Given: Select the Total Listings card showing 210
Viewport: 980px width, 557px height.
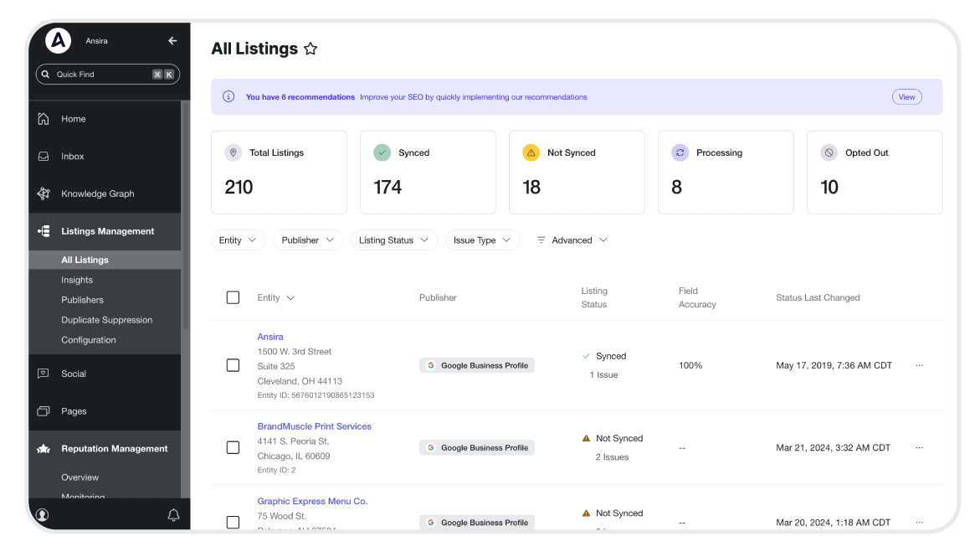Looking at the screenshot, I should (x=279, y=172).
